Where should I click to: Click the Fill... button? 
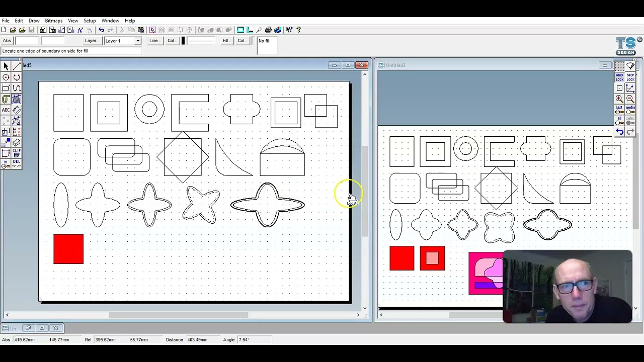click(x=227, y=41)
